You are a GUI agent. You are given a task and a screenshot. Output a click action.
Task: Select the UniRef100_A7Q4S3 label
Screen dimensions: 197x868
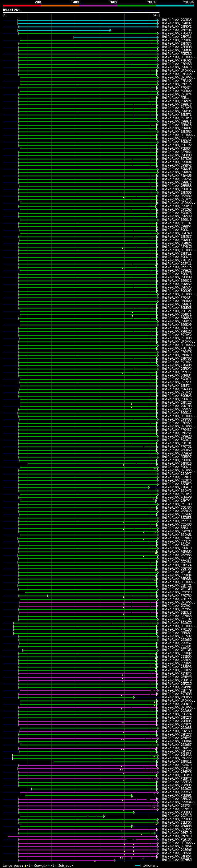pyautogui.click(x=176, y=33)
